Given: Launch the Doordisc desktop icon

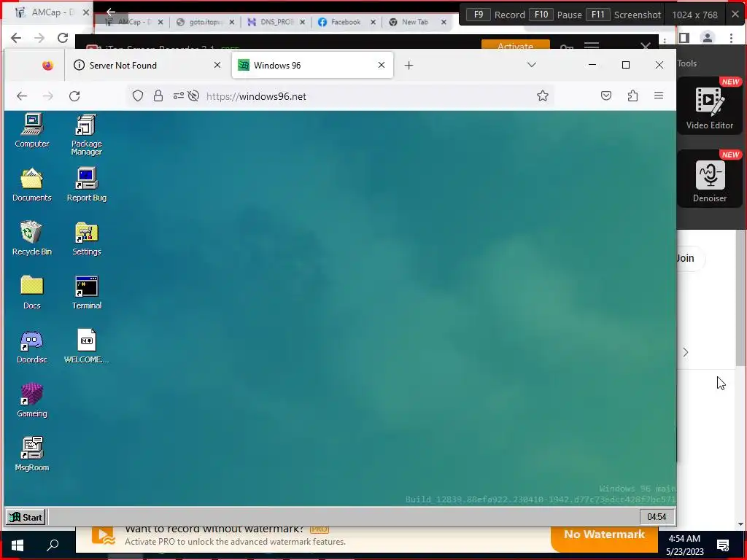Looking at the screenshot, I should tap(31, 346).
